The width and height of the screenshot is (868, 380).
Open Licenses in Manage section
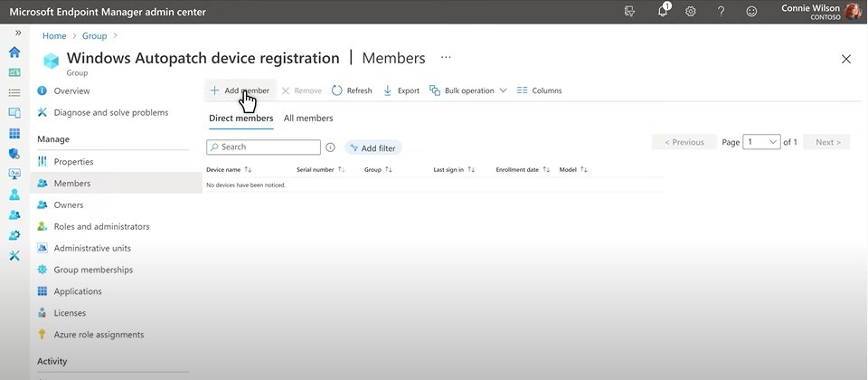tap(70, 313)
